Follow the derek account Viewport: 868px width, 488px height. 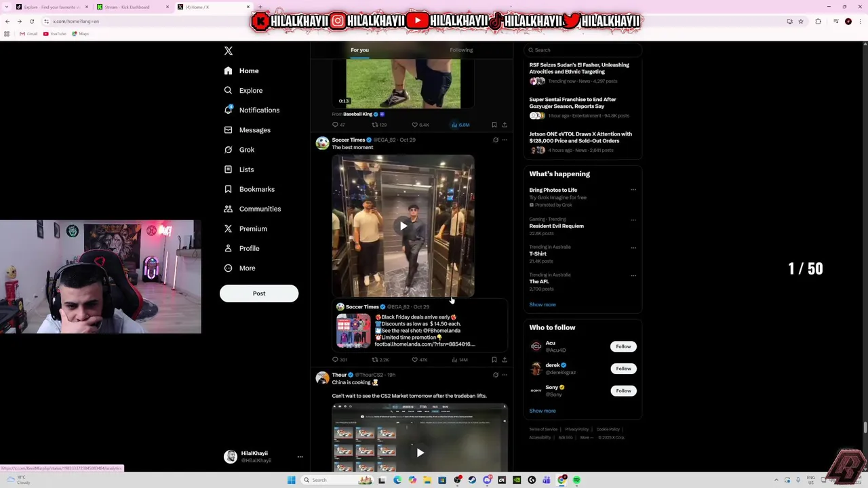tap(623, 369)
